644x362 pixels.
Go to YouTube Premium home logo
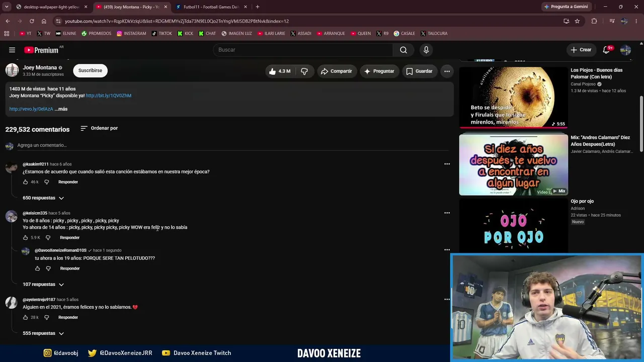tap(41, 50)
